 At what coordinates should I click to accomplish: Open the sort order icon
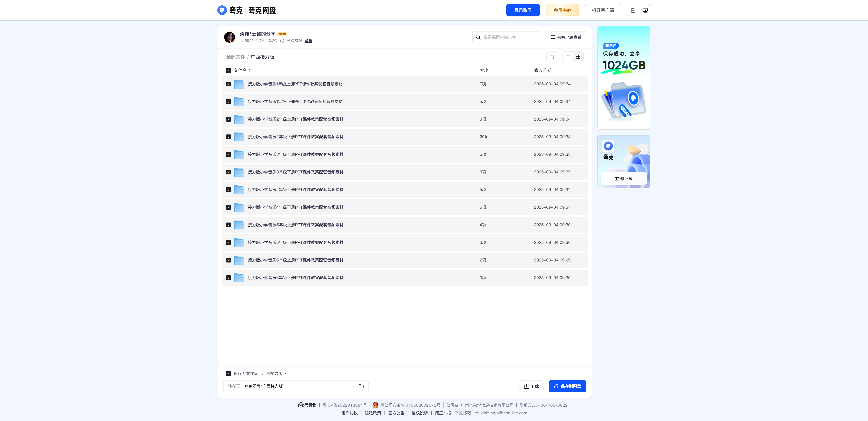pos(552,57)
